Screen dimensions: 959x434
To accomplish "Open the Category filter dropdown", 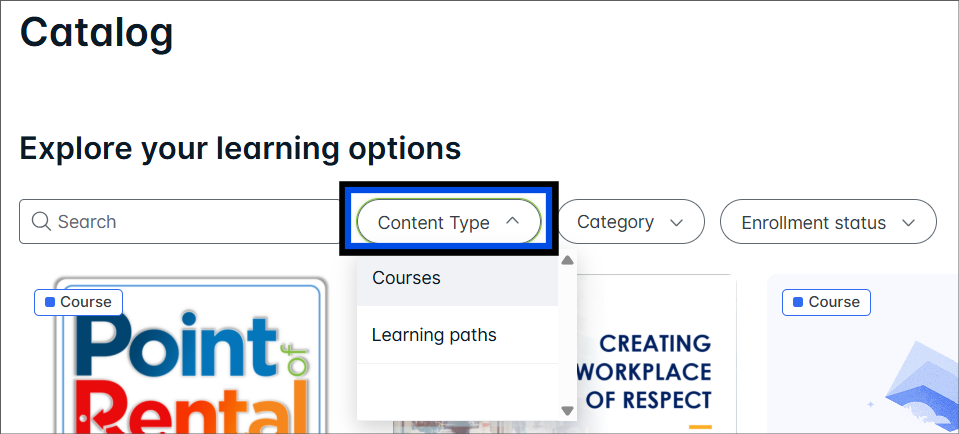I will click(630, 222).
